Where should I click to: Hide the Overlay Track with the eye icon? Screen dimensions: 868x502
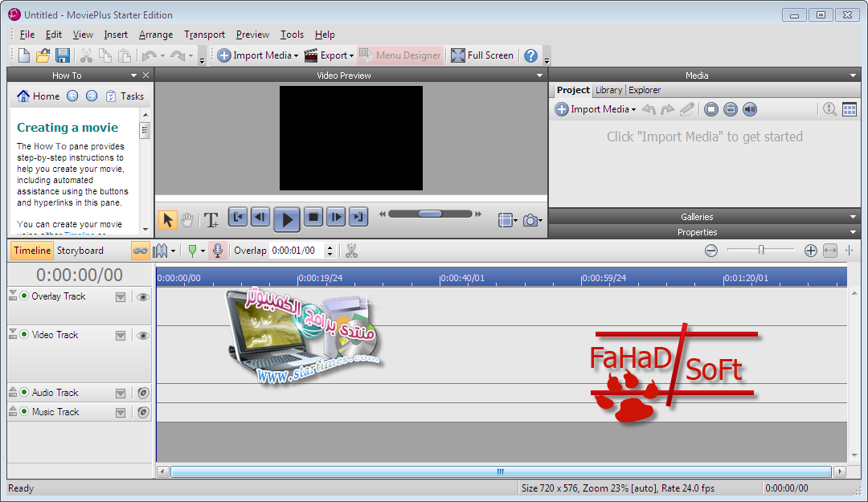pos(143,297)
